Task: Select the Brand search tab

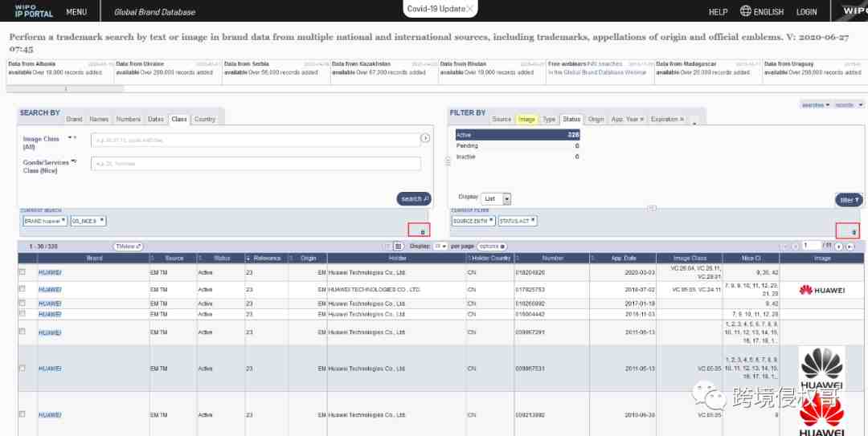Action: [74, 120]
